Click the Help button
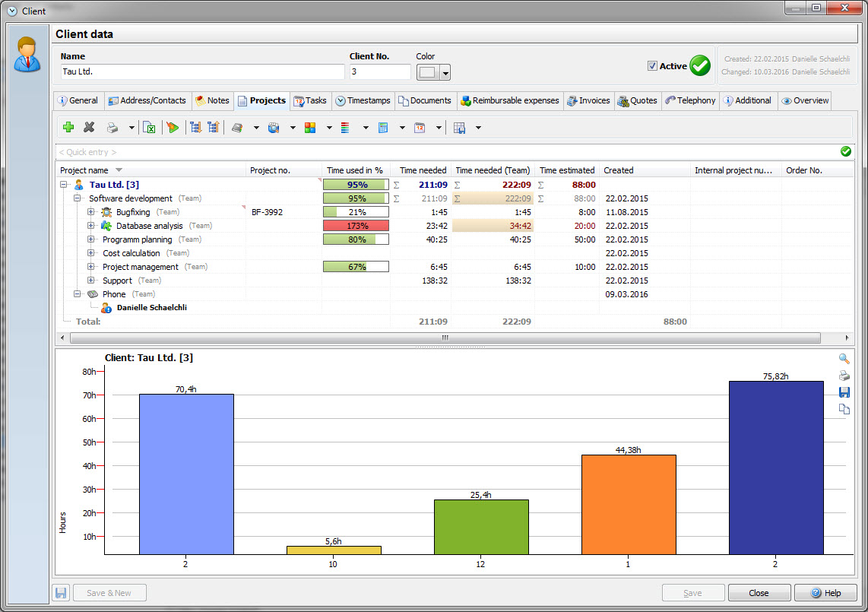Viewport: 868px width, 612px height. (825, 593)
